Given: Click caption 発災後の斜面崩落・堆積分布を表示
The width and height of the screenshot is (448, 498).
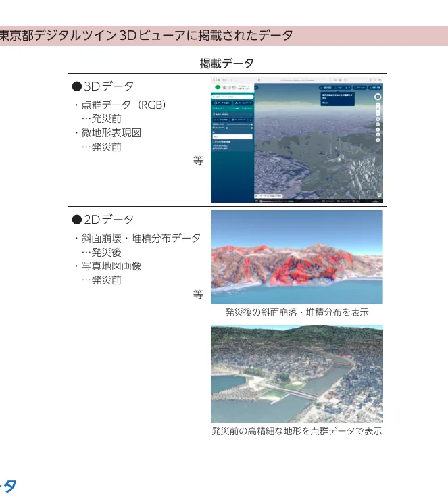Looking at the screenshot, I should pos(297,312).
